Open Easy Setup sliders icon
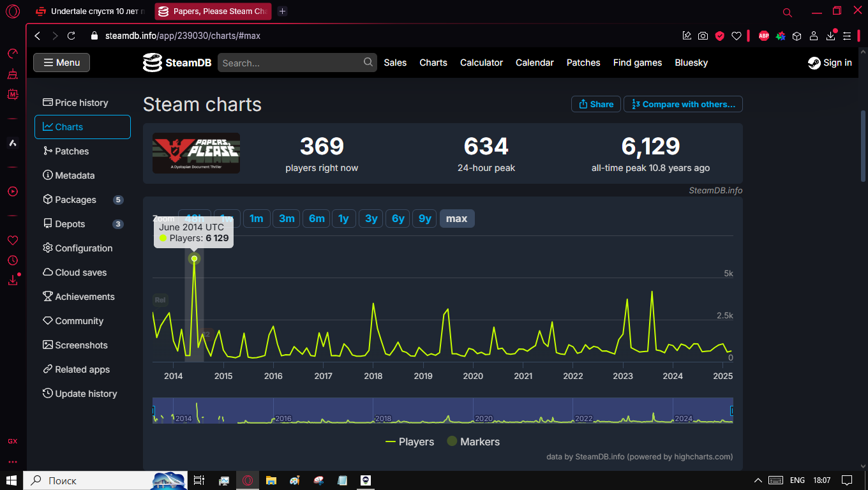The height and width of the screenshot is (490, 868). (847, 36)
